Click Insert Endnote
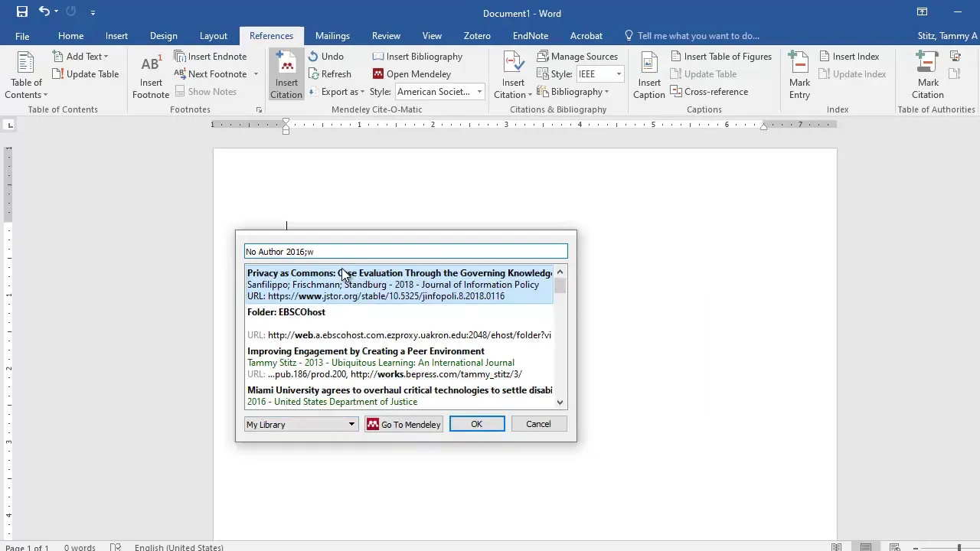 coord(211,57)
